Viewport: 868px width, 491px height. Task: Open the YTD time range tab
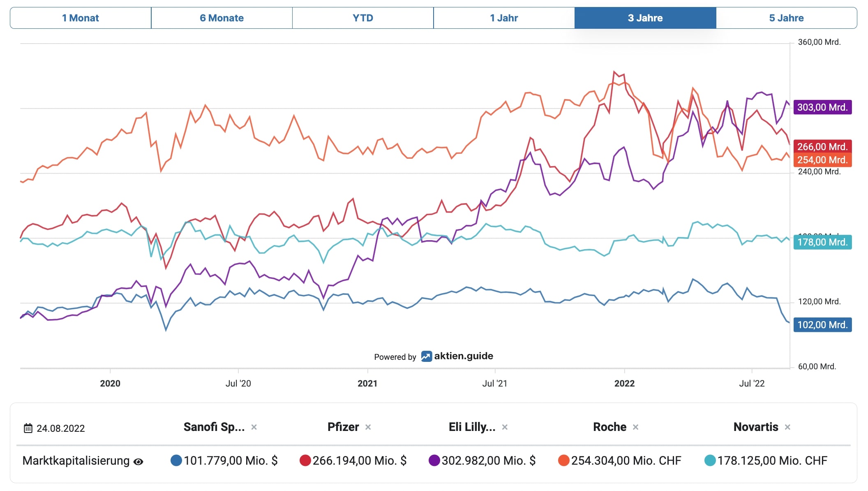coord(363,18)
